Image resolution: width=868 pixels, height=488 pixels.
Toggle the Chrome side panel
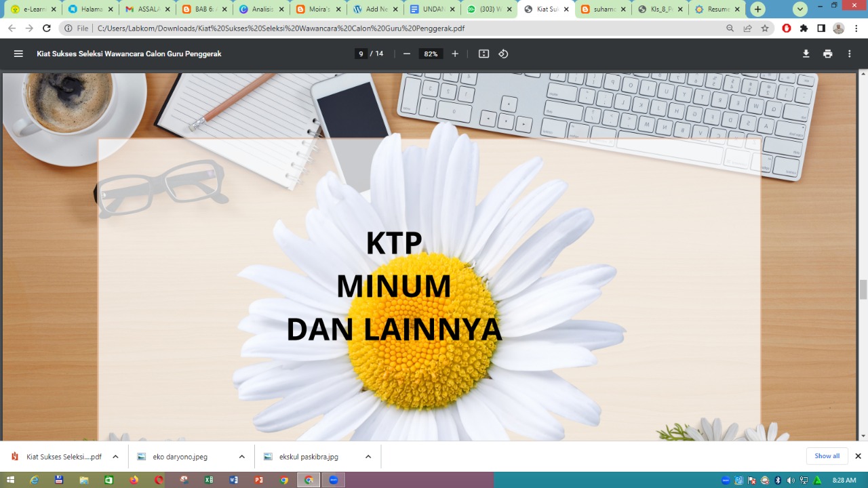point(821,28)
